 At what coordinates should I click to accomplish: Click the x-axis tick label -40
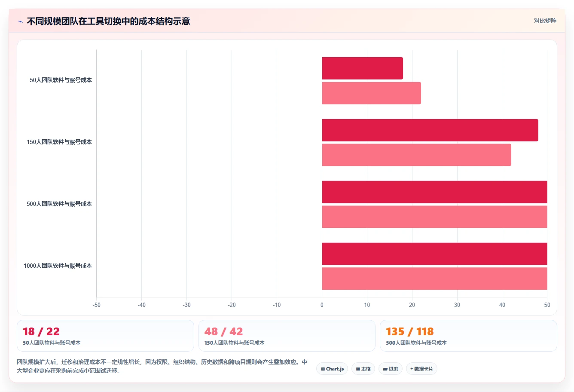[142, 305]
